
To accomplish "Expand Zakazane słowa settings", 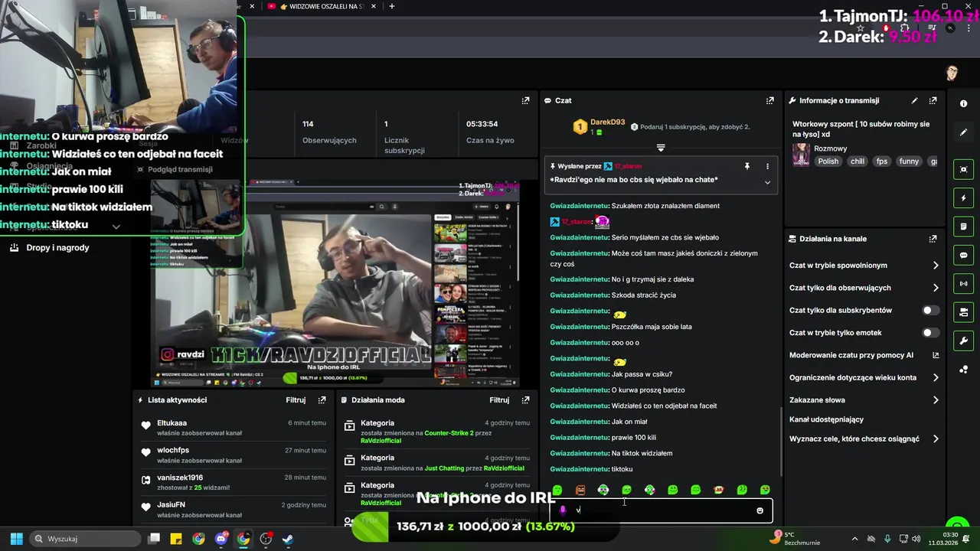I will coord(936,399).
